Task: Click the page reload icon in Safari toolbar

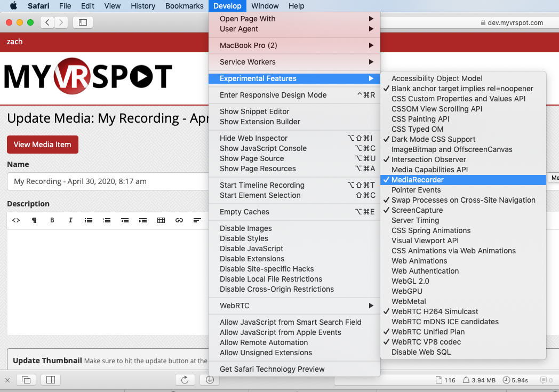Action: (185, 380)
